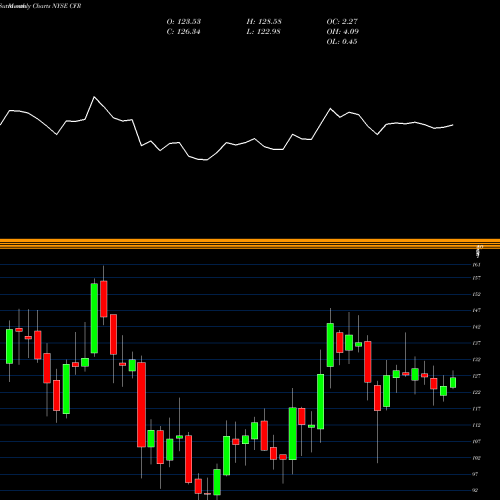Viewport: 500px width, 500px height.
Task: Click the 127 price axis label
Action: (477, 376)
